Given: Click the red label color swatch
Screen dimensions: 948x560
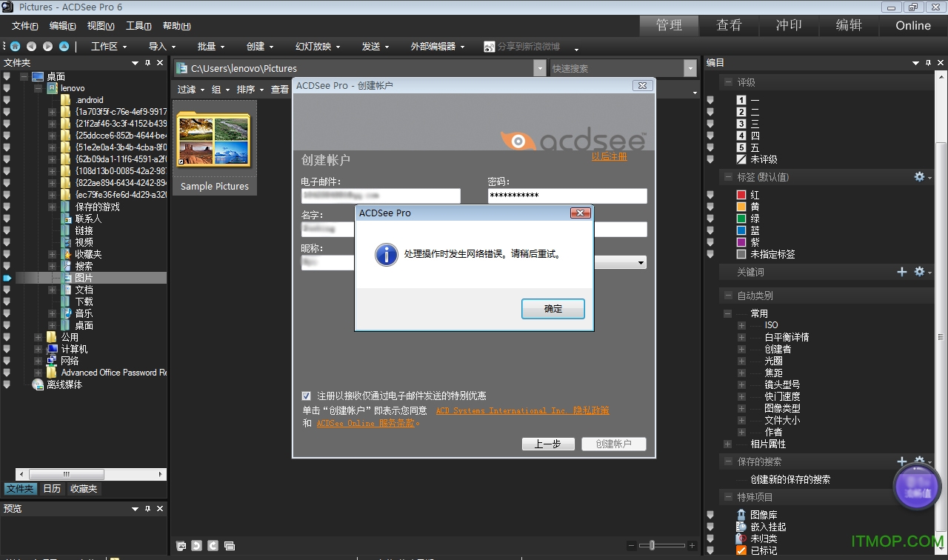Looking at the screenshot, I should coord(741,195).
